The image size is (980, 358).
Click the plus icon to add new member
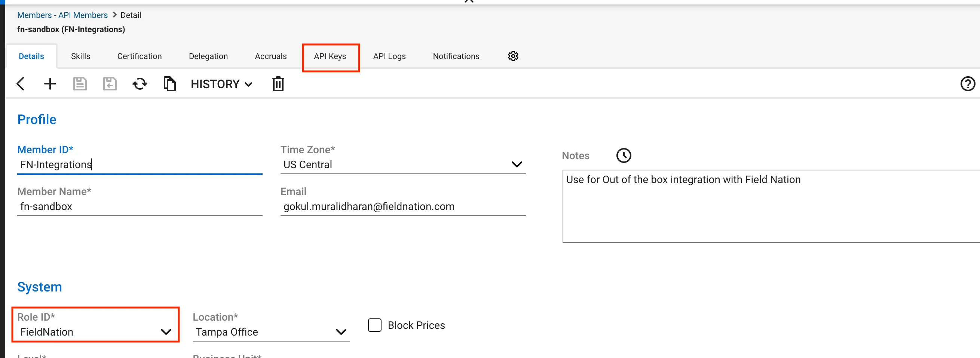pyautogui.click(x=50, y=84)
